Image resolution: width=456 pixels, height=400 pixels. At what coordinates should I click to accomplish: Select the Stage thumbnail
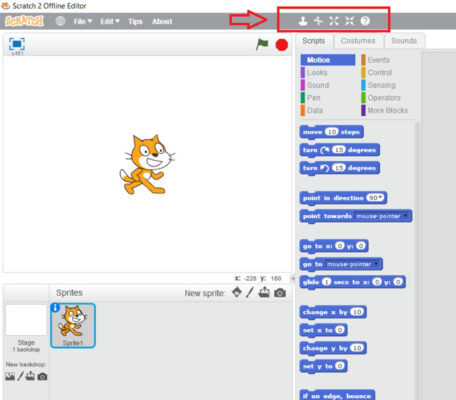26,320
